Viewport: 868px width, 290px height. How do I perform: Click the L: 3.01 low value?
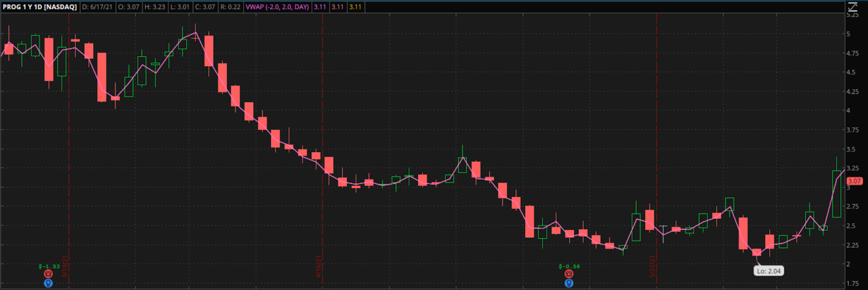click(x=180, y=7)
